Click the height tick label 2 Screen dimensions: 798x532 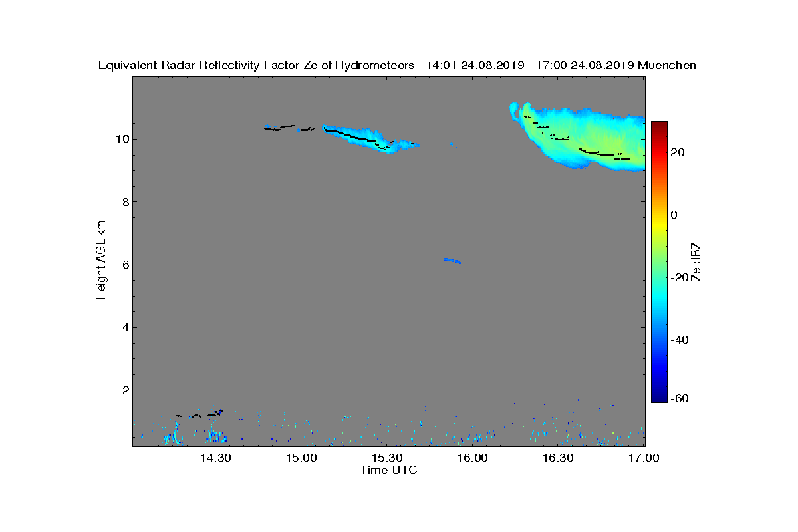(124, 390)
